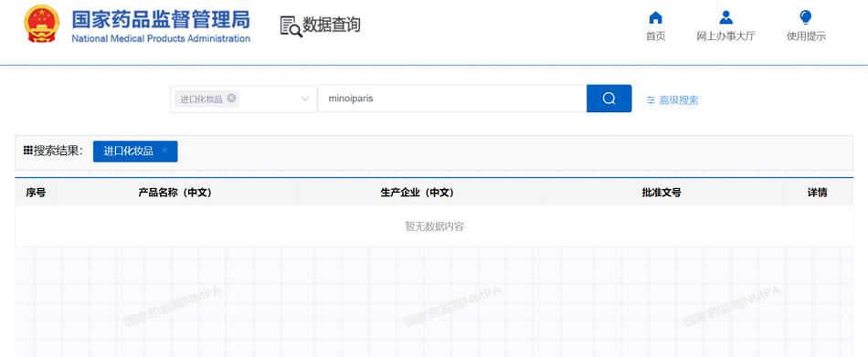Open the 首页 home icon
Screen dimensions: 868x357
point(655,17)
